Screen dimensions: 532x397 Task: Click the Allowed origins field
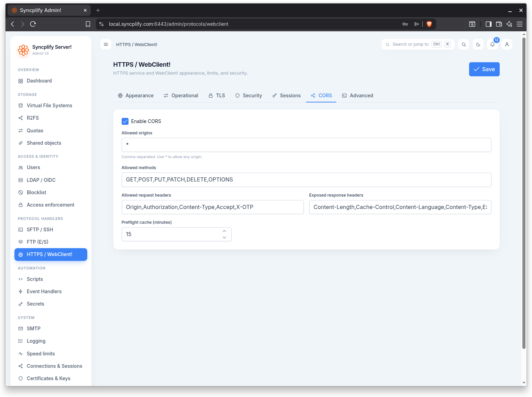click(306, 145)
